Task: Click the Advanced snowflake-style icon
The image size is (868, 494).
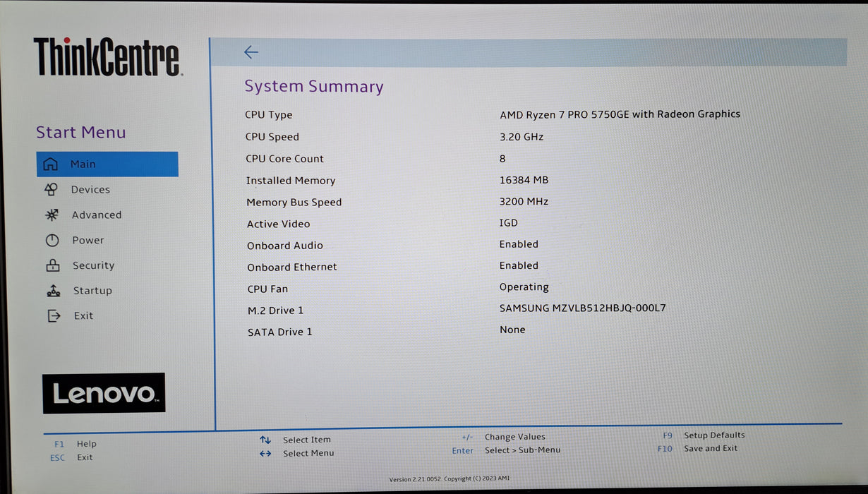Action: (x=52, y=215)
